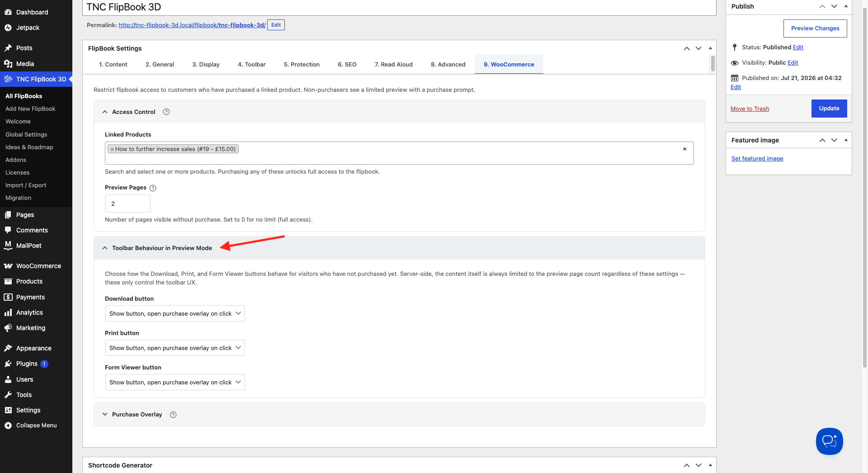The height and width of the screenshot is (473, 868).
Task: Expand the Purchase Overlay section
Action: click(x=105, y=414)
